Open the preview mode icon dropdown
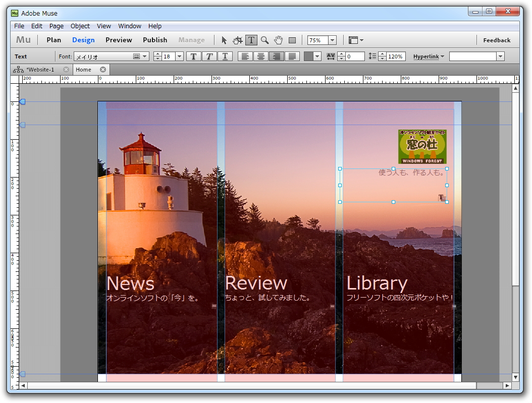 pos(355,40)
